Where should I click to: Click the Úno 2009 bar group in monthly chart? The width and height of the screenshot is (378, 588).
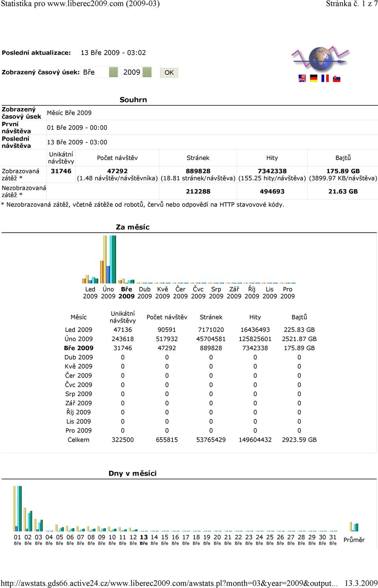coord(108,260)
